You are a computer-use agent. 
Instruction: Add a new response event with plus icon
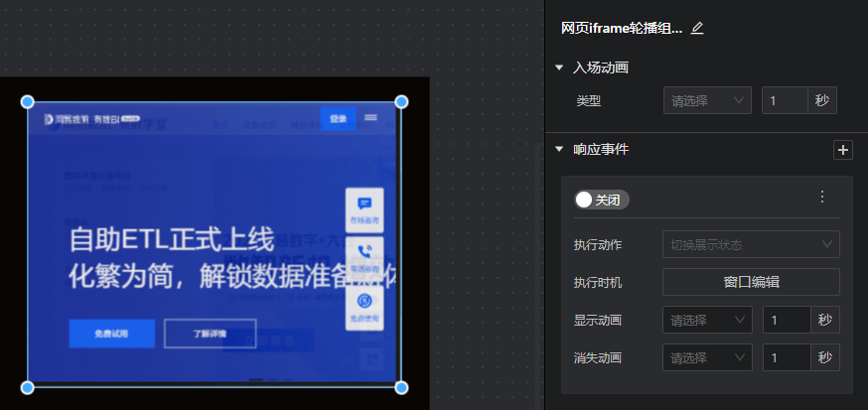click(843, 150)
